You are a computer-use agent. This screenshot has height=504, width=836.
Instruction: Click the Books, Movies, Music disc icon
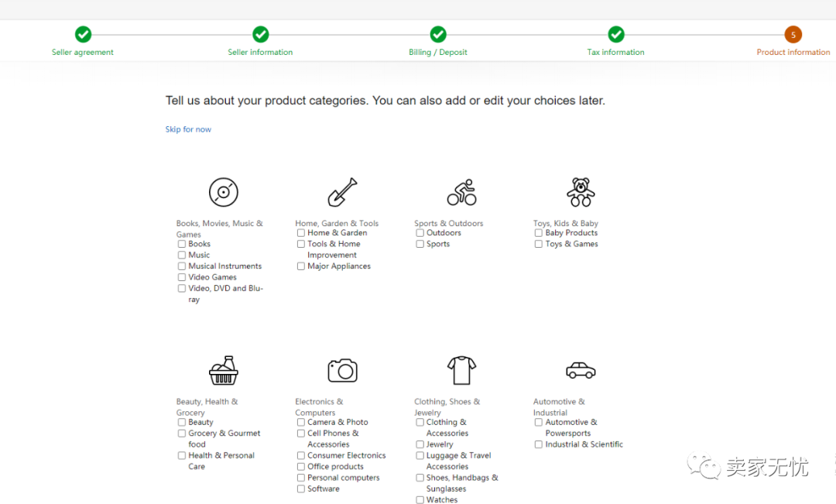(x=224, y=192)
